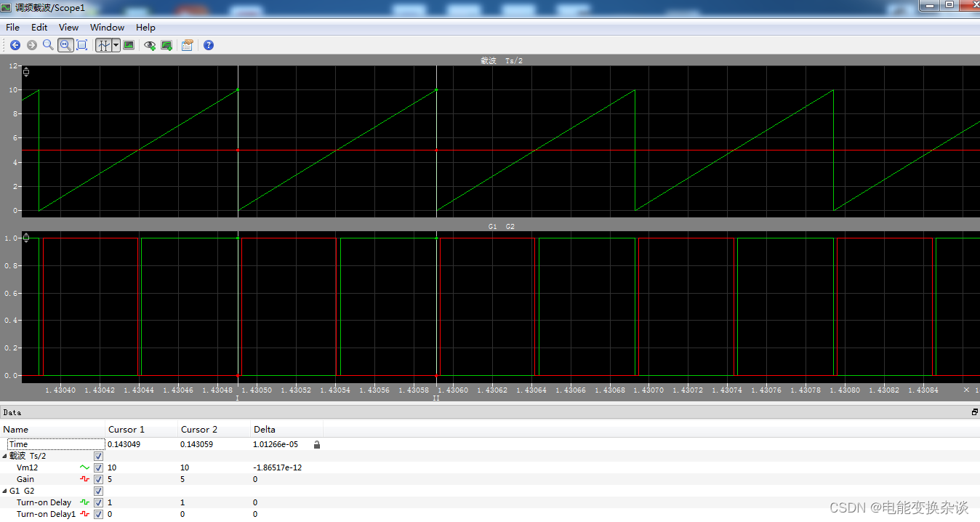Float the Data panel with undock icon
980x522 pixels.
pyautogui.click(x=974, y=412)
